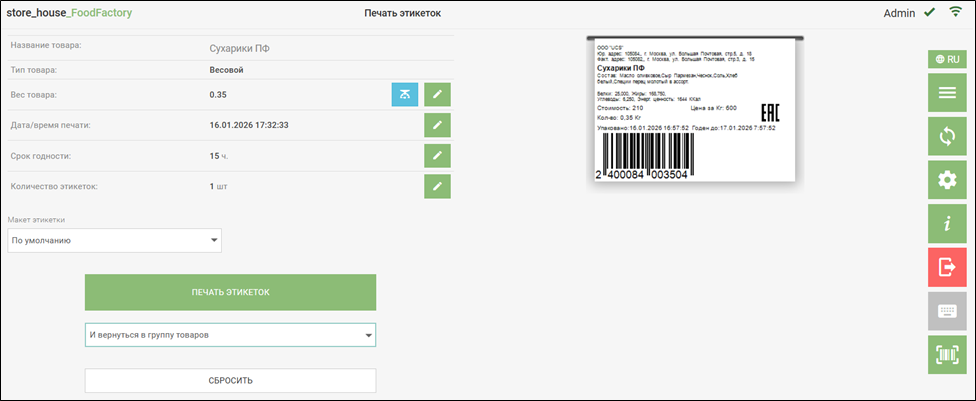Open settings with the gear icon
The width and height of the screenshot is (976, 401).
pyautogui.click(x=946, y=180)
